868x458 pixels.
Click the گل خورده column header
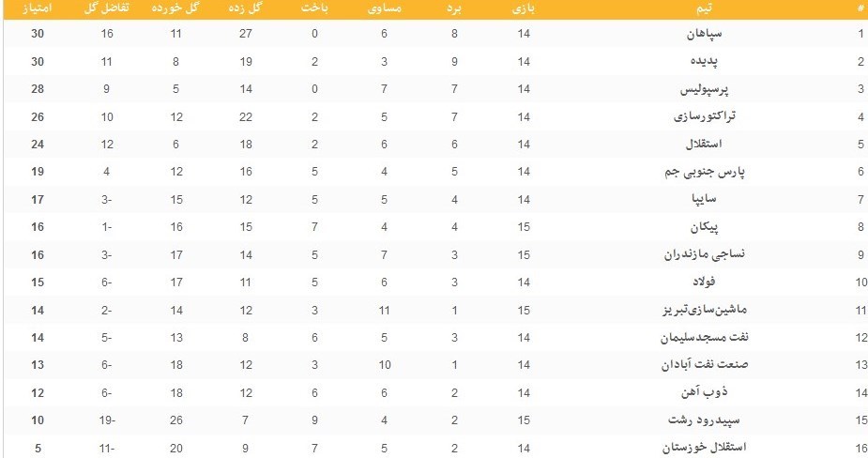coord(175,8)
